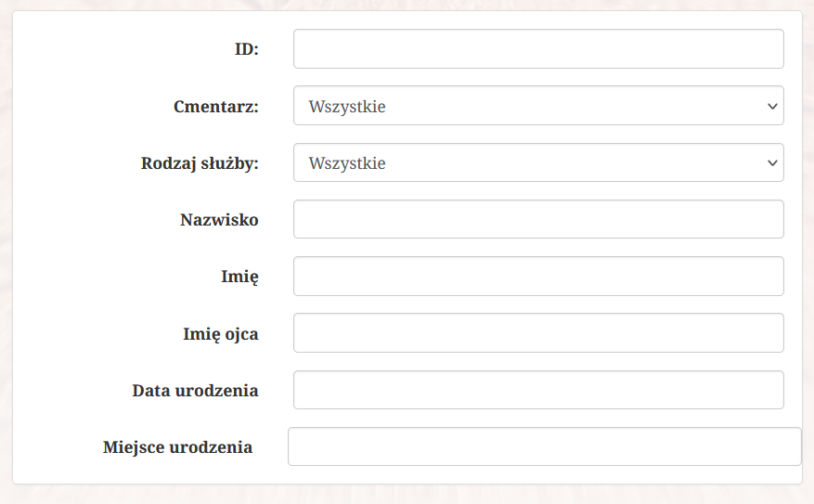814x504 pixels.
Task: Click the "Nazwisko" label text
Action: (x=219, y=220)
